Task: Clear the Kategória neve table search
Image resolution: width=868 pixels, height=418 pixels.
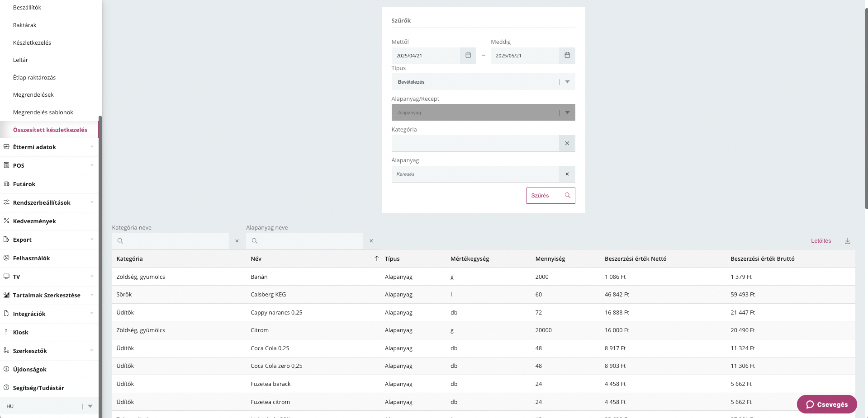Action: (237, 241)
